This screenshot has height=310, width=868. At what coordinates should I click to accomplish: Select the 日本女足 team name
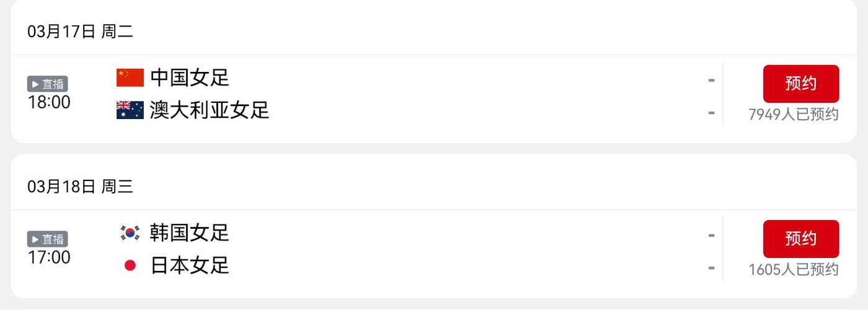[190, 265]
